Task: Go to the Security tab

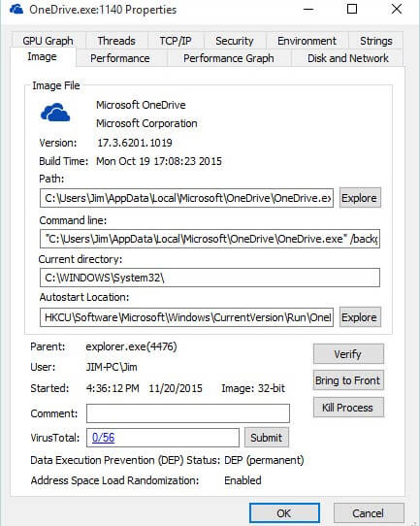Action: (x=235, y=41)
